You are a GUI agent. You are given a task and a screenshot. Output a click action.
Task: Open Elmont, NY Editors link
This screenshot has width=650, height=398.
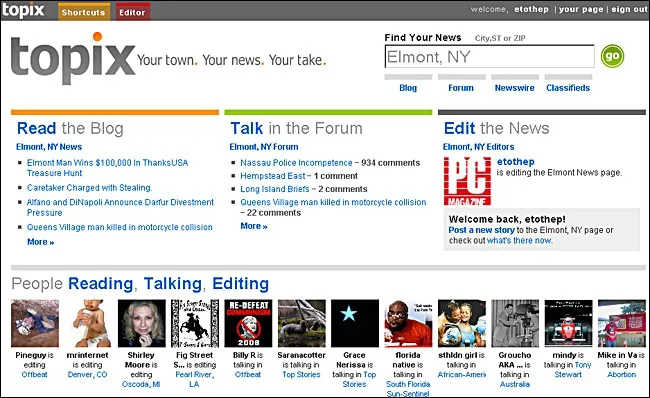click(x=478, y=147)
